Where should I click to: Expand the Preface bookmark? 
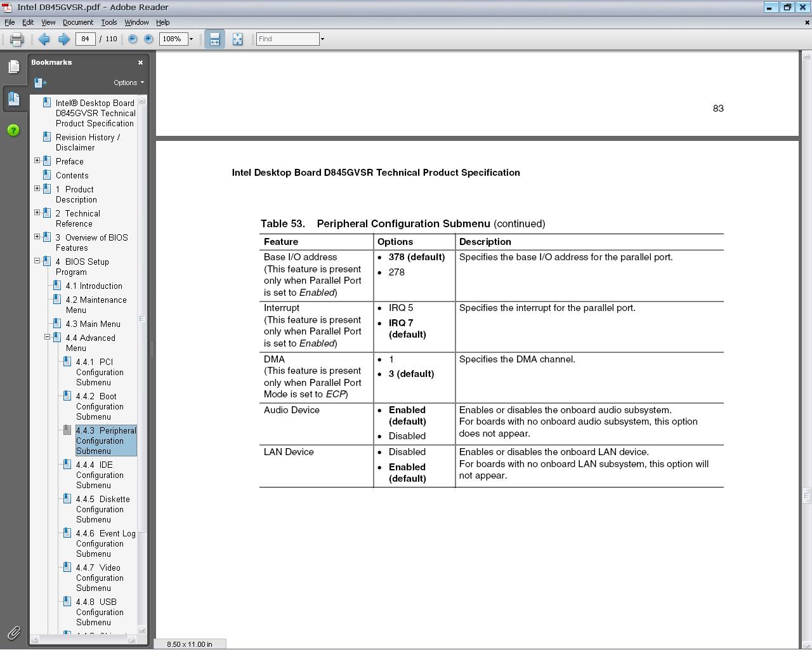37,161
